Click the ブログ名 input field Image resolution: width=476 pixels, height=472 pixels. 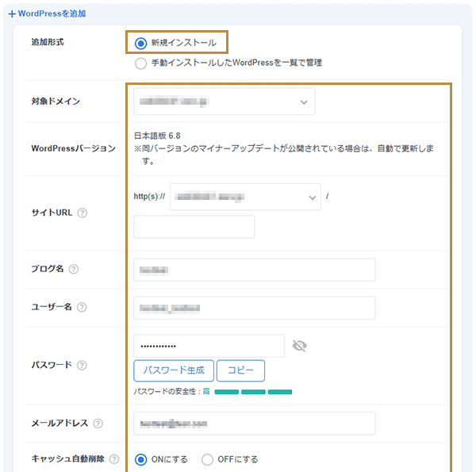pyautogui.click(x=255, y=270)
